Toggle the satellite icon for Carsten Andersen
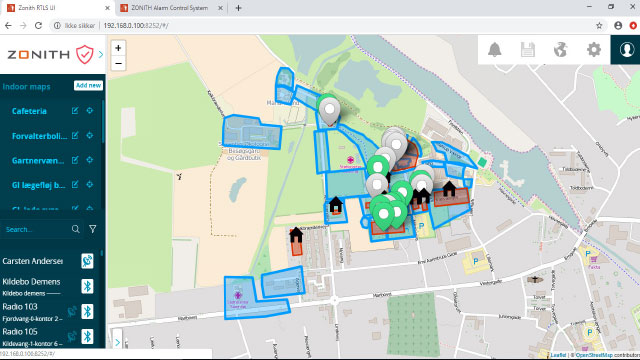The image size is (640, 360). [x=87, y=261]
